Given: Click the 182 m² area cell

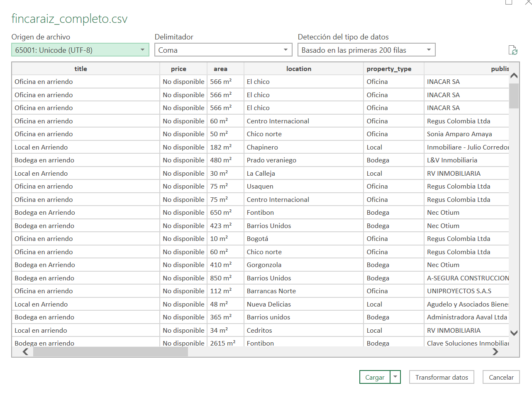Looking at the screenshot, I should click(225, 147).
